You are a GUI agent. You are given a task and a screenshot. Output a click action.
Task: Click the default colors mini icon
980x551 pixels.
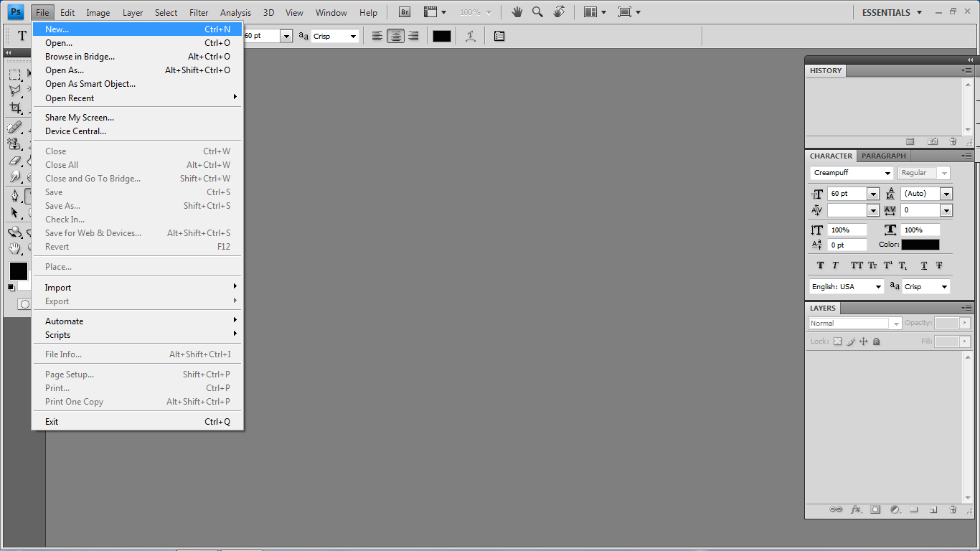point(11,287)
